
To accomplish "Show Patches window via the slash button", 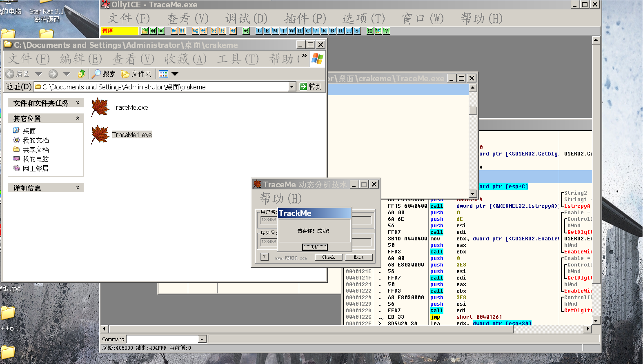I will (316, 31).
